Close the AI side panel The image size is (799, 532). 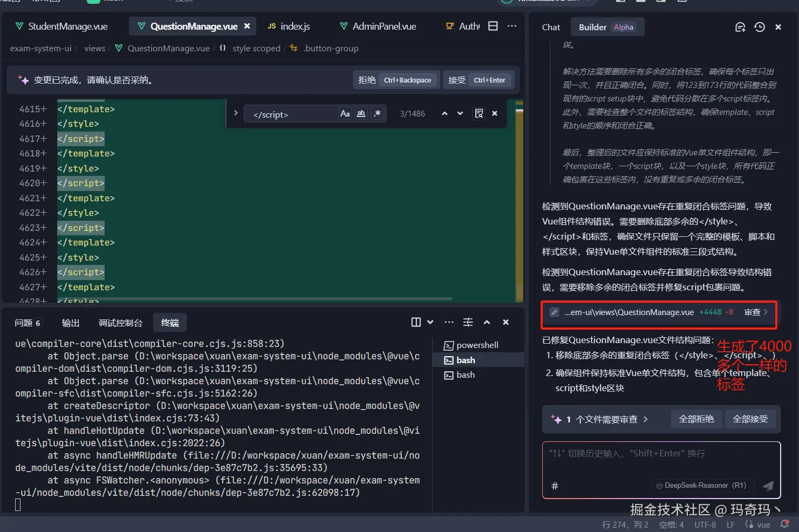(x=778, y=27)
